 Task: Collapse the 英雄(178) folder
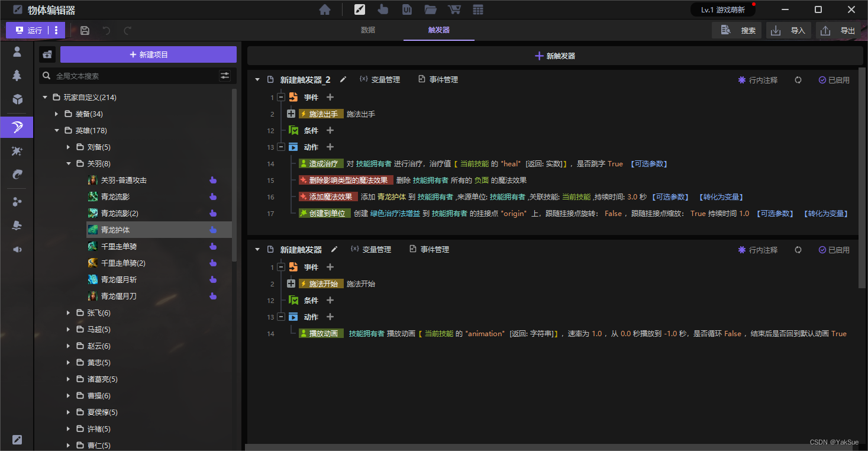coord(57,130)
